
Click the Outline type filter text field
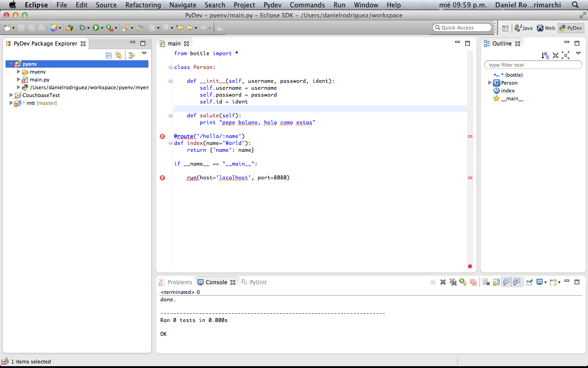coord(533,65)
